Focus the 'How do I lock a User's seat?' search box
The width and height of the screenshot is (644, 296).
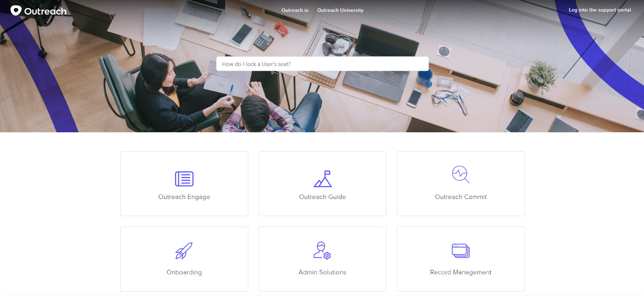point(322,64)
